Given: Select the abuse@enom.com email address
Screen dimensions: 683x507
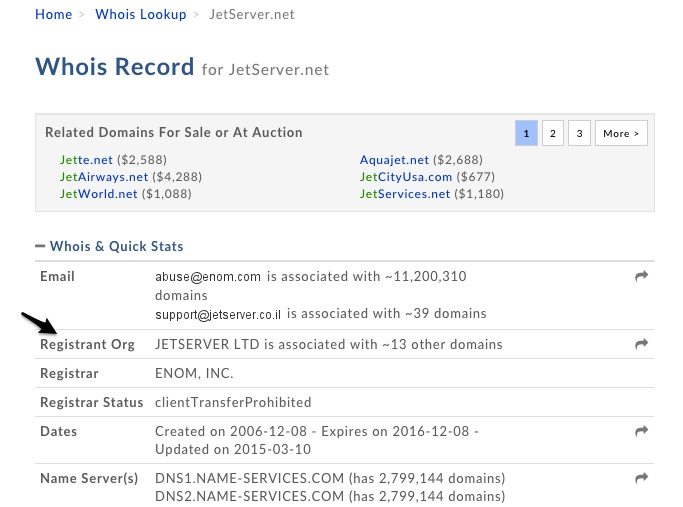Looking at the screenshot, I should [x=208, y=277].
